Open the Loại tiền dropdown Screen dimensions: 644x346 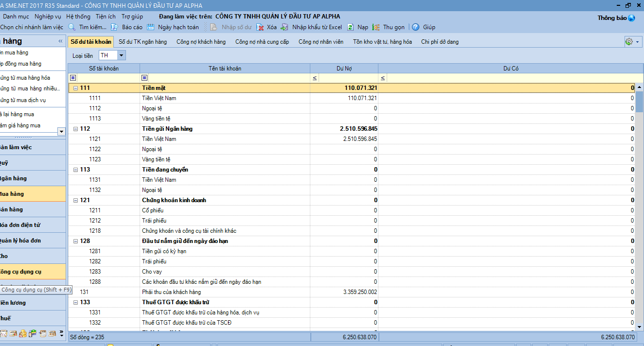121,55
